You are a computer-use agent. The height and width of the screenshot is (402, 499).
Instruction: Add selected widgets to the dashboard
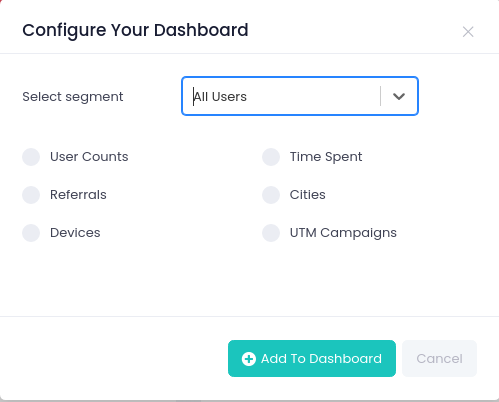click(x=312, y=359)
